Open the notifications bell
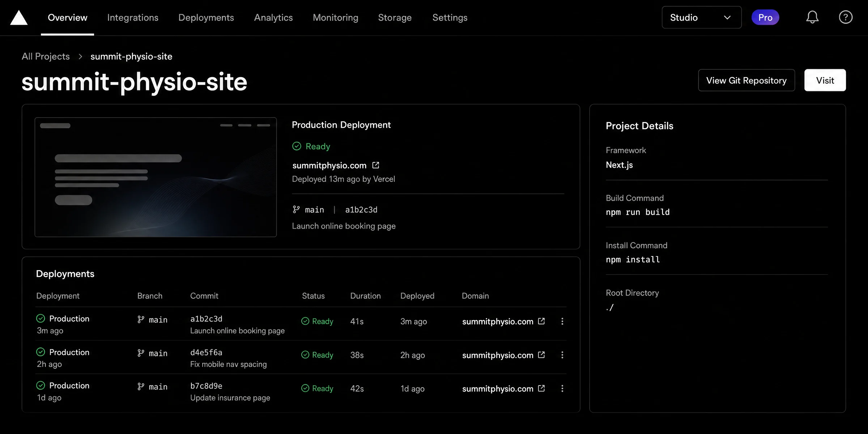This screenshot has height=434, width=868. pos(812,17)
